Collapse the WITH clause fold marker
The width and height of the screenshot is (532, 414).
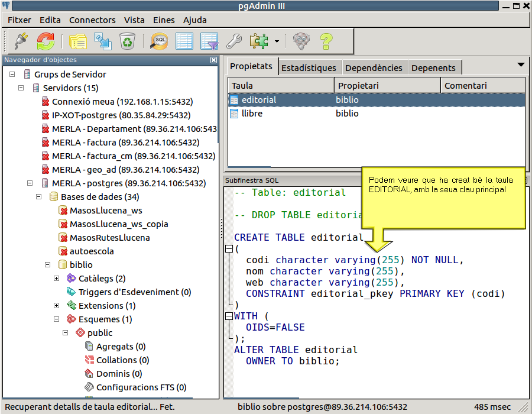[229, 316]
